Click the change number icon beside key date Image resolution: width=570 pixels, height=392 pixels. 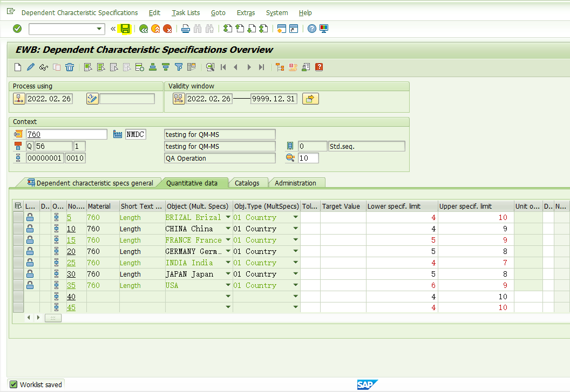pos(92,99)
